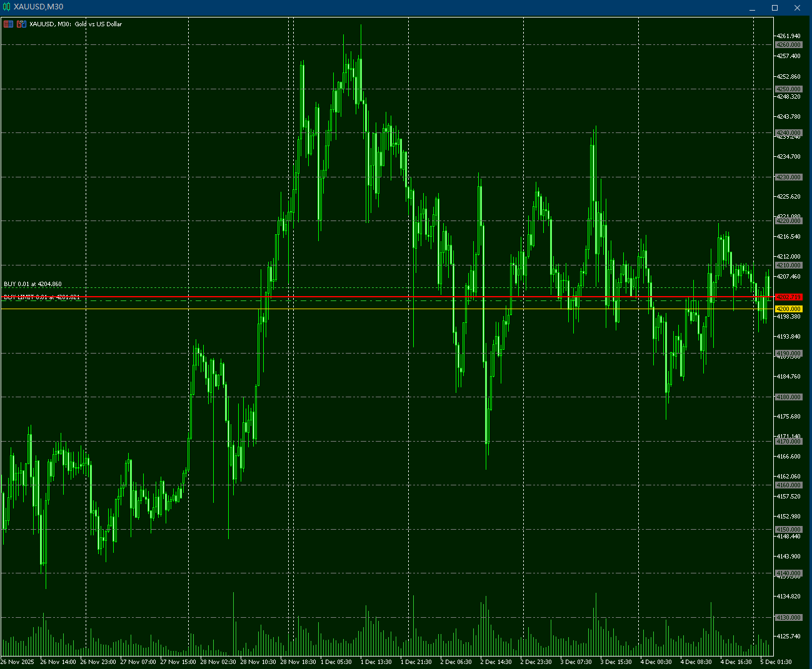Click the 4157.520 price scale value
The image size is (812, 669).
[x=788, y=497]
